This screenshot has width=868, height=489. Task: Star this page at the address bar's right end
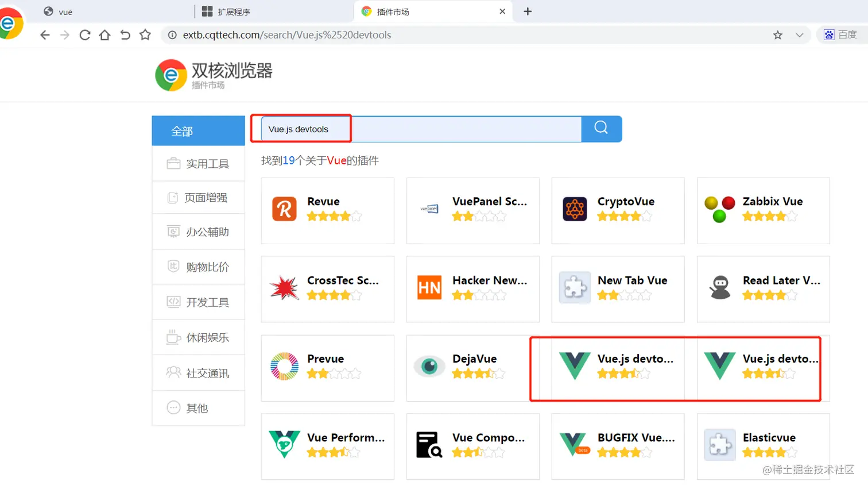pos(778,35)
